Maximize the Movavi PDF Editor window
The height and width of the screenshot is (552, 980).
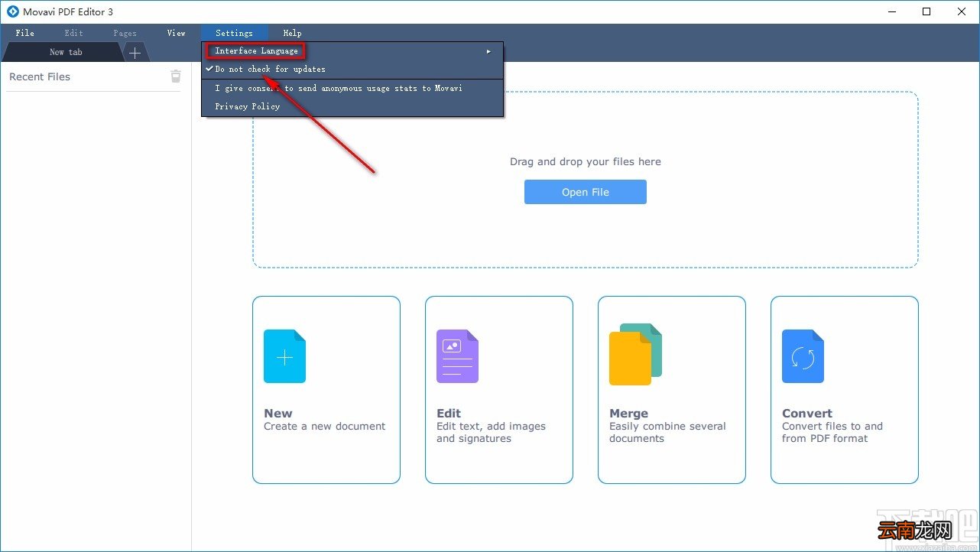[926, 11]
